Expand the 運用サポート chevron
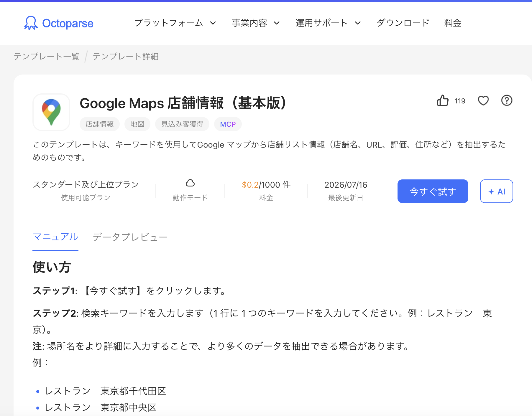Screen dimensions: 532x416 pyautogui.click(x=358, y=23)
